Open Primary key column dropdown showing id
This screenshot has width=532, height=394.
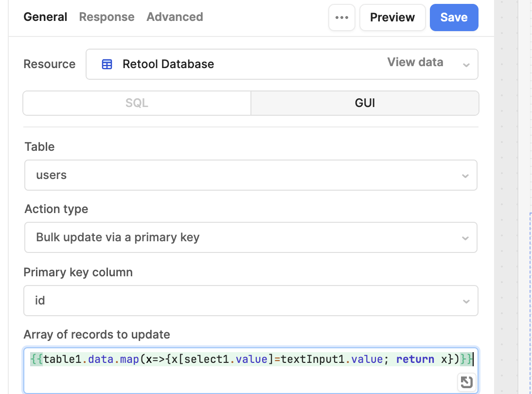coord(243,301)
